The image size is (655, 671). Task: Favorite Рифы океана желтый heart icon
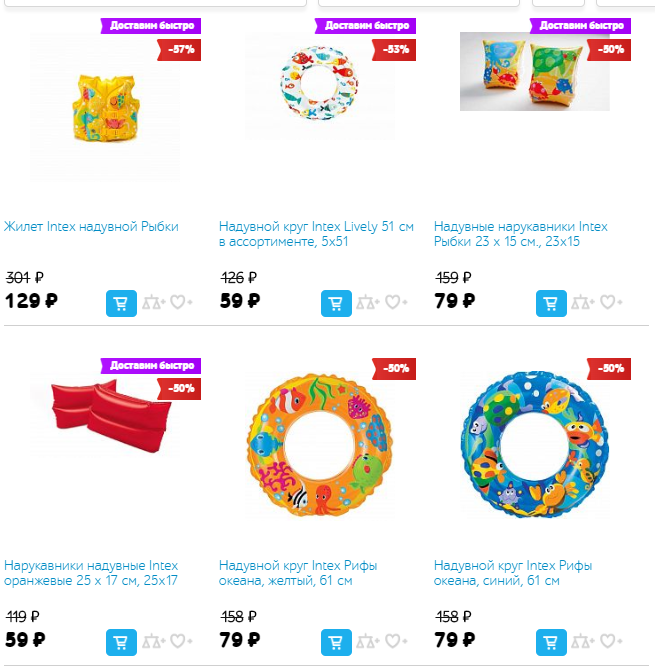[396, 641]
